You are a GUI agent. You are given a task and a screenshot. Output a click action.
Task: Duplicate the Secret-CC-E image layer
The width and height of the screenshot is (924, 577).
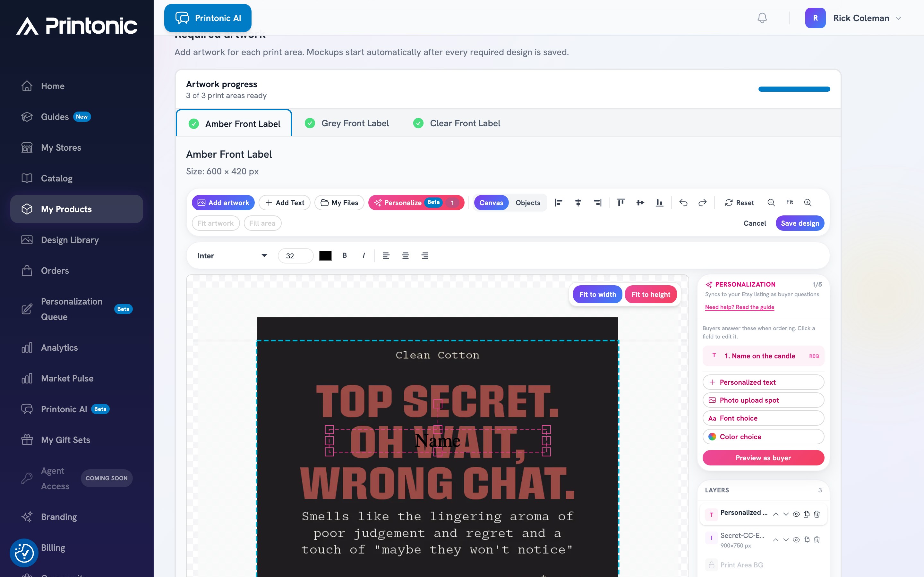(806, 539)
